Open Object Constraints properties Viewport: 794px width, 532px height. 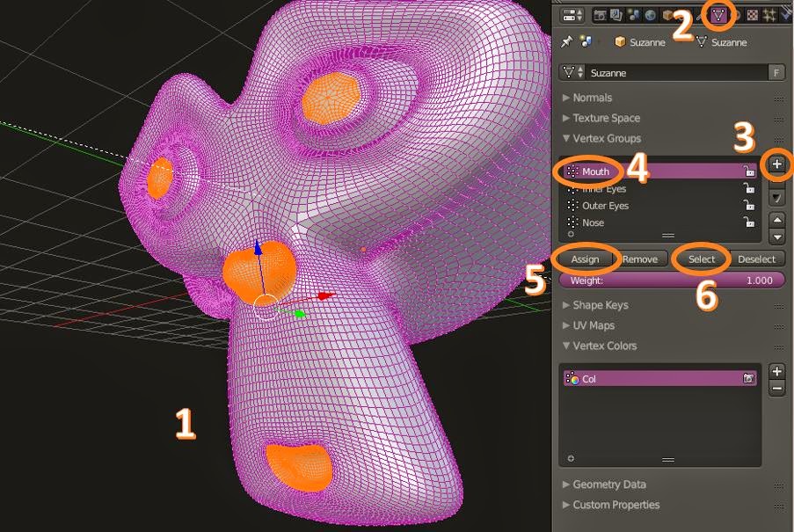tap(698, 14)
